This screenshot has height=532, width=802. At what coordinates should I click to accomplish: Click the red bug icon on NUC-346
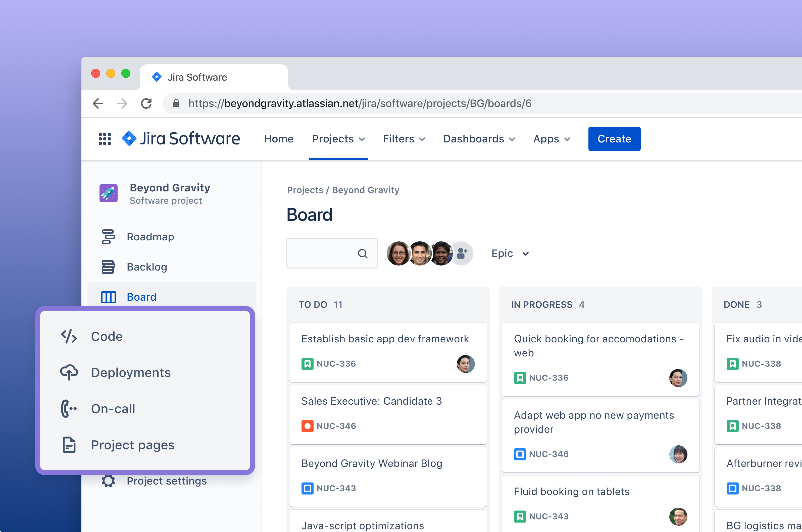click(307, 426)
